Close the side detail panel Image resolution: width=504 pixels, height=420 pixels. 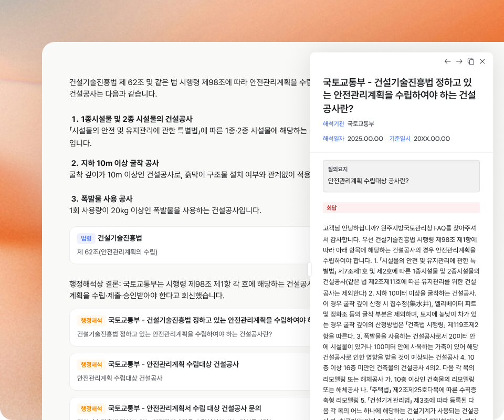(x=482, y=61)
